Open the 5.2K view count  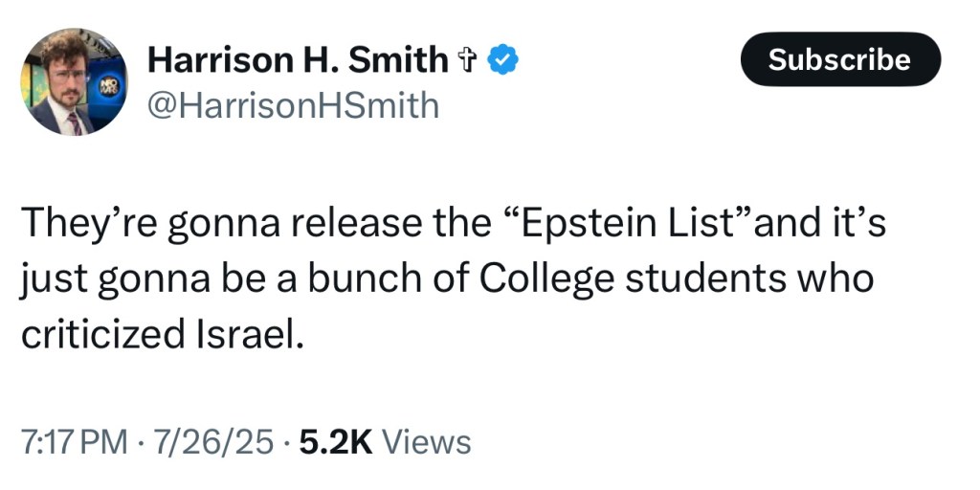coord(335,442)
